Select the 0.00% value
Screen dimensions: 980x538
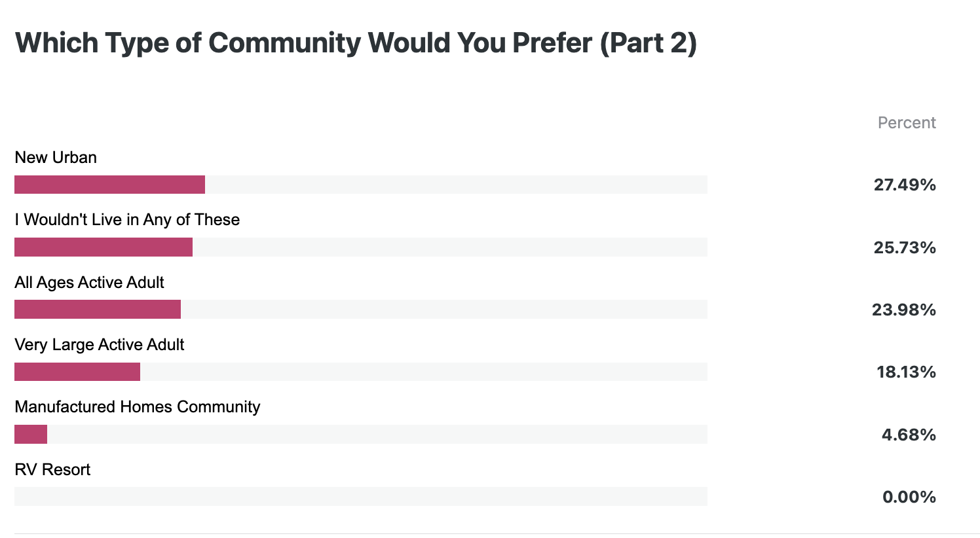point(909,497)
